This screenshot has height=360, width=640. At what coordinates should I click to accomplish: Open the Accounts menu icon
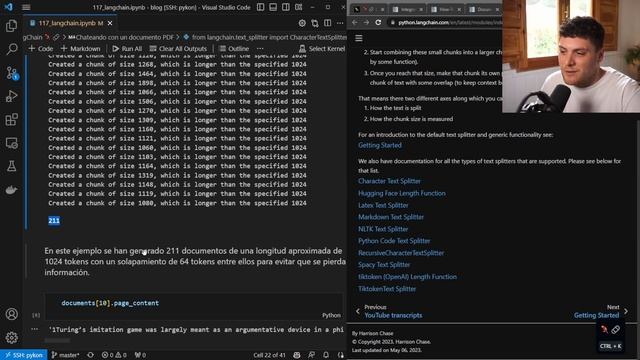pyautogui.click(x=11, y=314)
